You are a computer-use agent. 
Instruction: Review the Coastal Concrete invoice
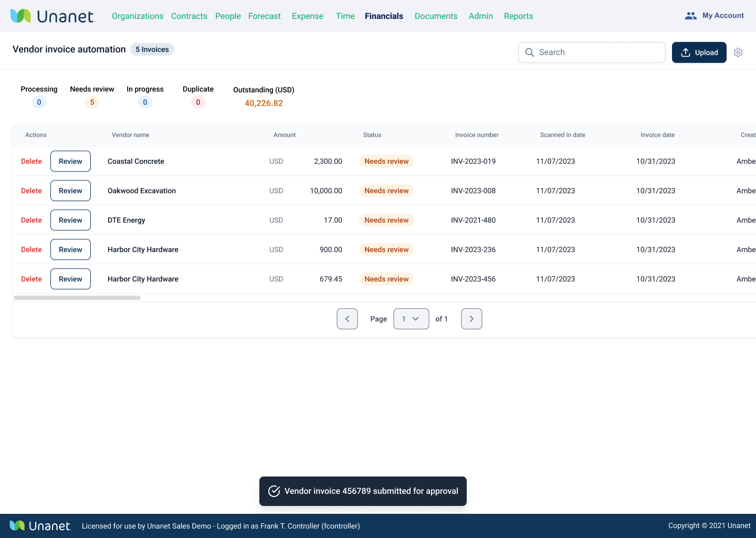(70, 161)
